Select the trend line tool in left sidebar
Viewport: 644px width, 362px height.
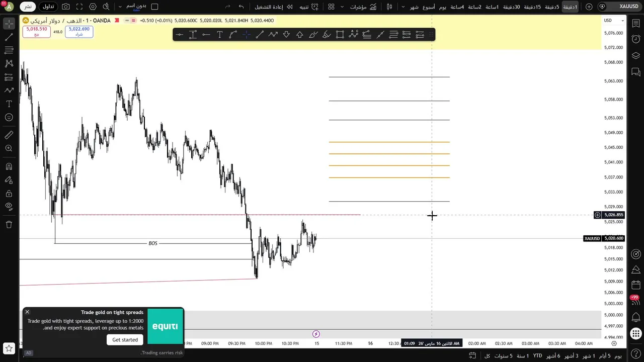tap(9, 37)
